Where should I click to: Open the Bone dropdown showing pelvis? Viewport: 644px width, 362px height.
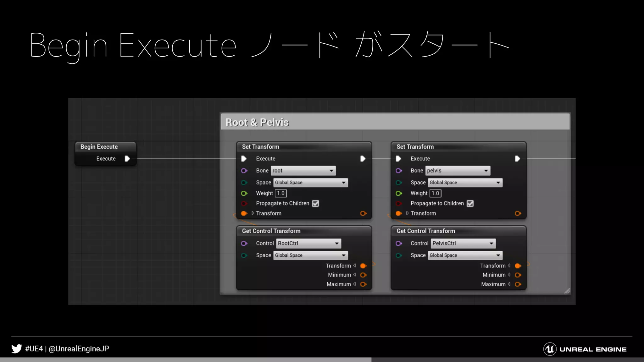point(458,171)
